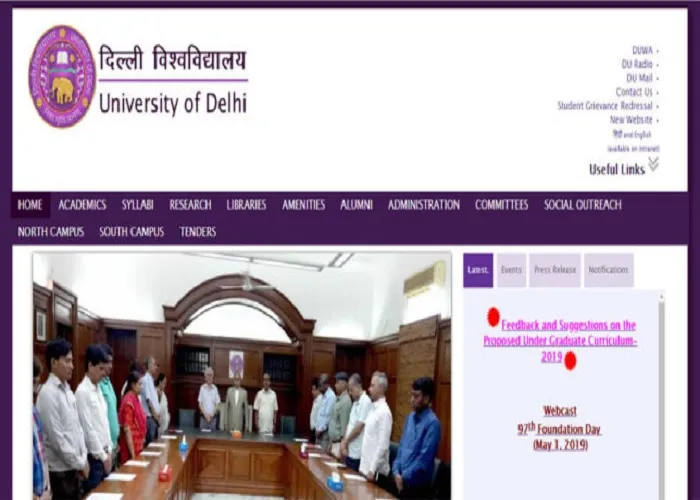The height and width of the screenshot is (500, 700).
Task: Select the Latest tab
Action: pos(478,270)
